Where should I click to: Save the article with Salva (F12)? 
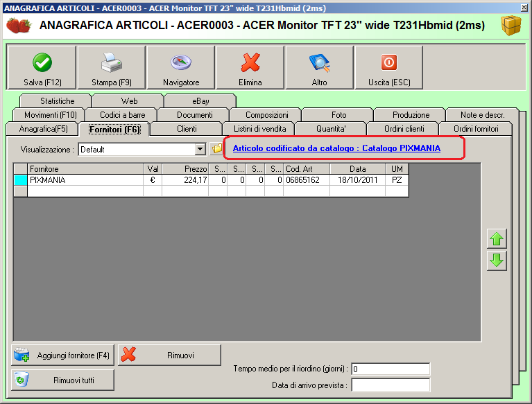click(42, 68)
